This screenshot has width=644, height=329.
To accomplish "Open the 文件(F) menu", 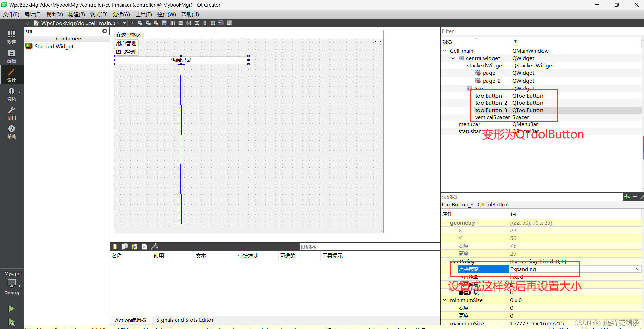I will 11,14.
